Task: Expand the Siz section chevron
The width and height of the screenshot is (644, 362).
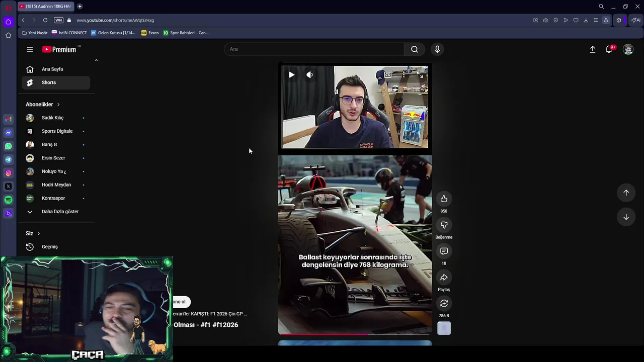Action: (x=38, y=233)
